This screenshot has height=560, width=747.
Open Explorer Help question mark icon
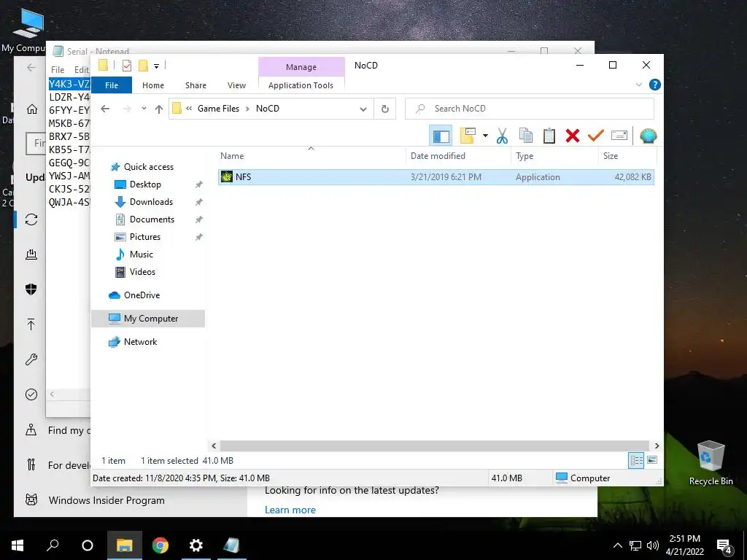point(654,85)
